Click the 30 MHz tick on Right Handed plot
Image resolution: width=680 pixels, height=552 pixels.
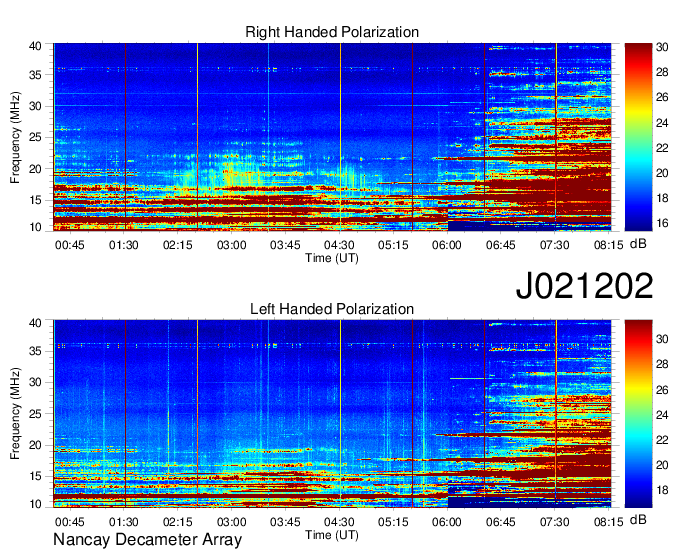tap(35, 106)
